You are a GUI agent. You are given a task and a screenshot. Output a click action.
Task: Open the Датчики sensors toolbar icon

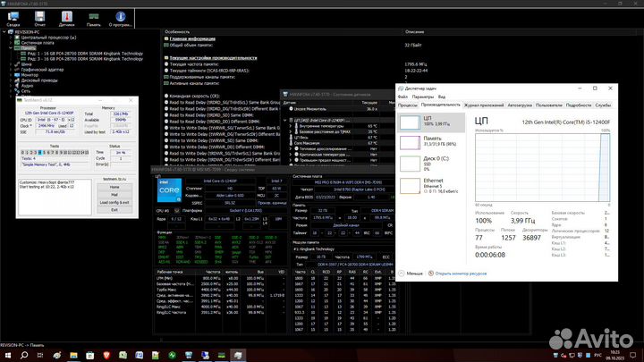66,19
